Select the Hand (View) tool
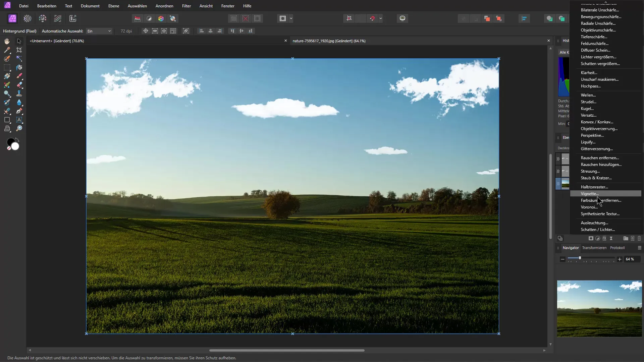Viewport: 644px width, 362px height. click(x=7, y=41)
